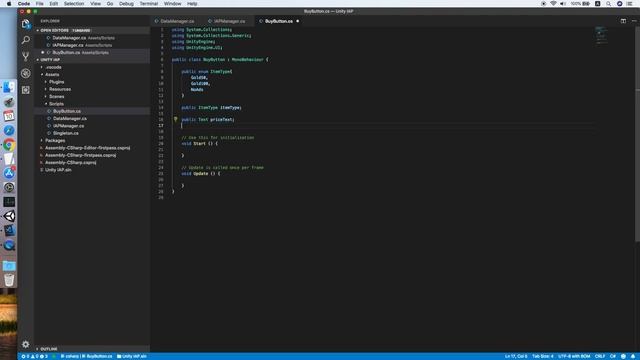640x360 pixels.
Task: Open the Manage gear menu
Action: coord(26,344)
